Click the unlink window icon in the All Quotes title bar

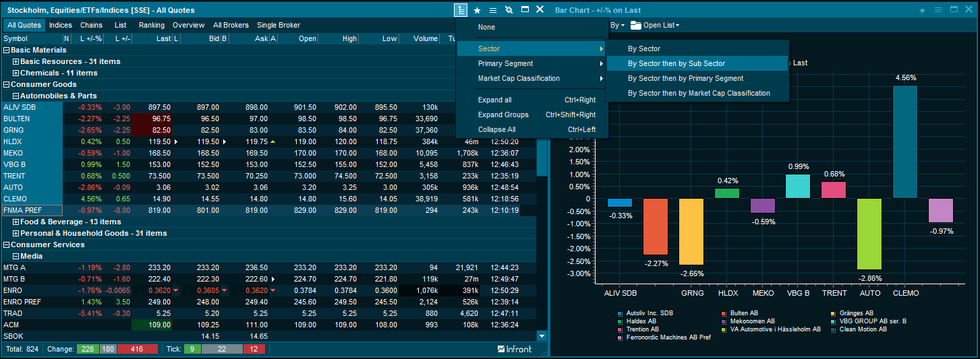[509, 10]
